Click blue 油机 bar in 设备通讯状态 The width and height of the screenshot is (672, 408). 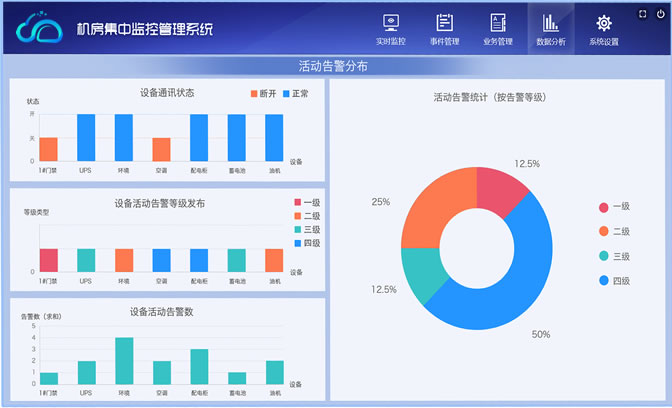pyautogui.click(x=274, y=138)
